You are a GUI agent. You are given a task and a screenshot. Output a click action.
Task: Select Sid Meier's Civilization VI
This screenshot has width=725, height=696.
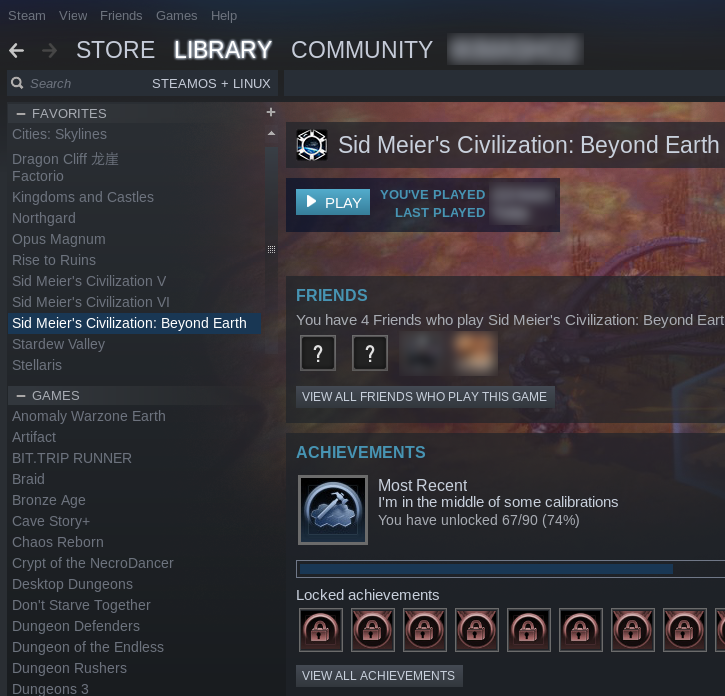[x=91, y=302]
